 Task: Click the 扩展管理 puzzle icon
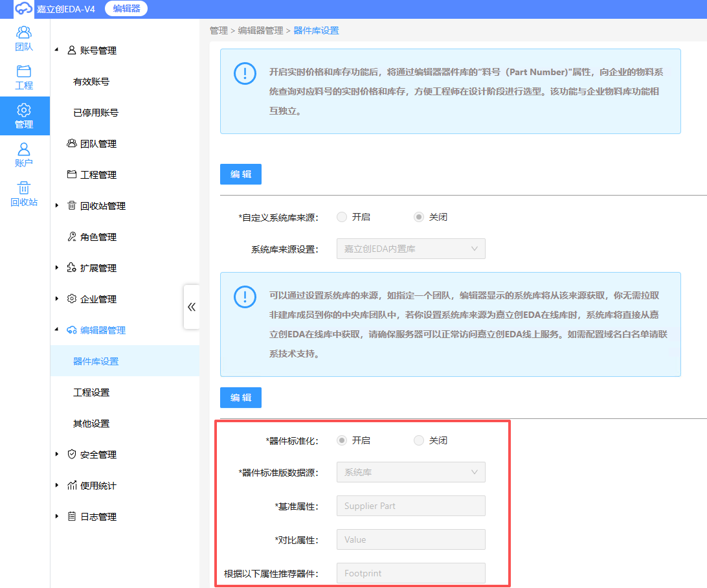[x=72, y=268]
